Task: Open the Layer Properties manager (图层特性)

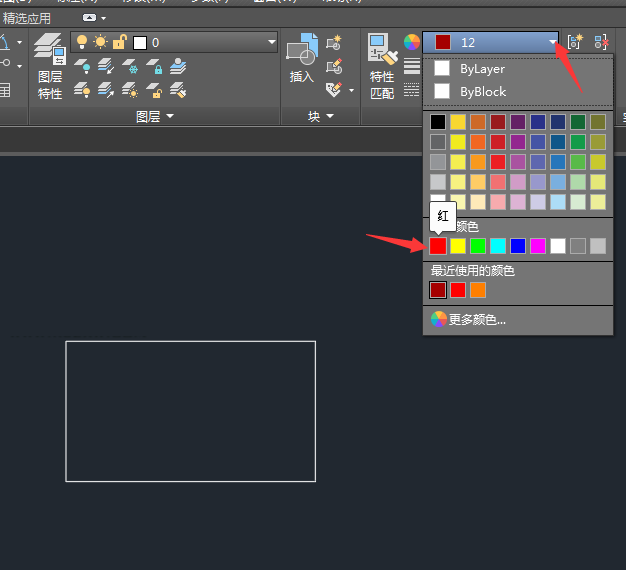Action: [50, 67]
